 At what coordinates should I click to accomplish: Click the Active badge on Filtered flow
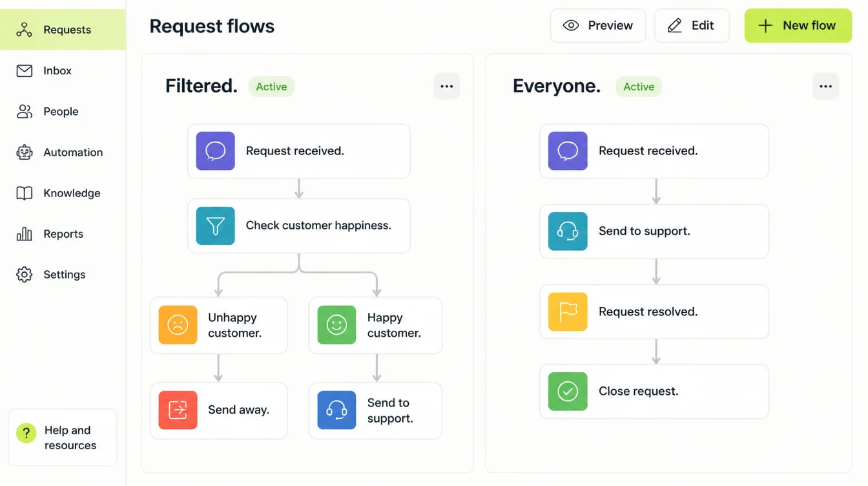point(271,87)
